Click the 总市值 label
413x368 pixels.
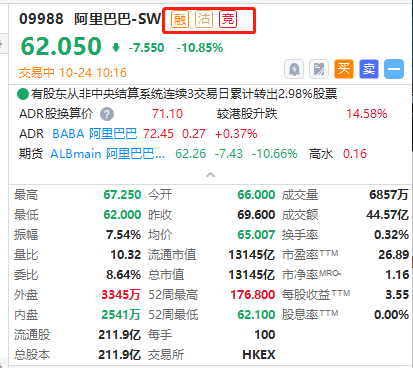[x=166, y=275]
